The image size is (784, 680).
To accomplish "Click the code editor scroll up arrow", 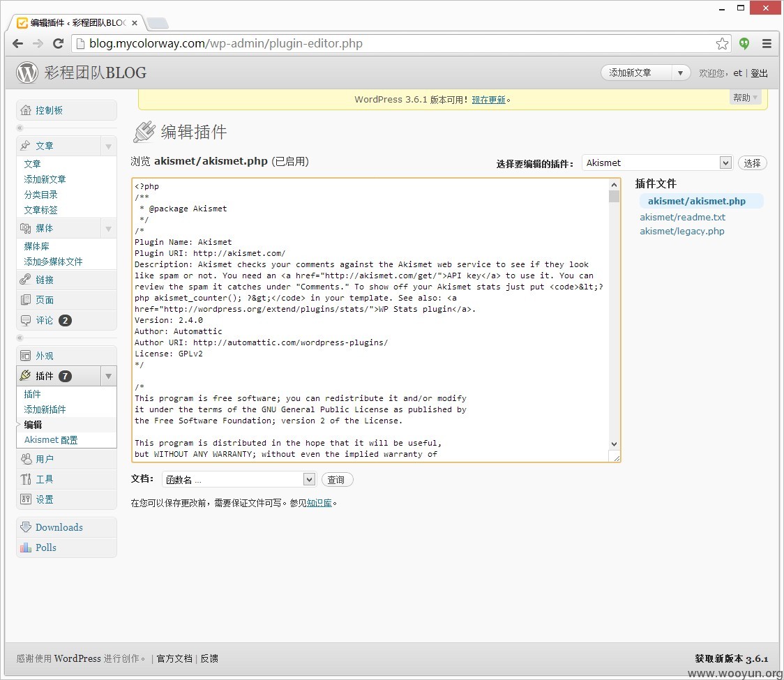I will point(614,185).
